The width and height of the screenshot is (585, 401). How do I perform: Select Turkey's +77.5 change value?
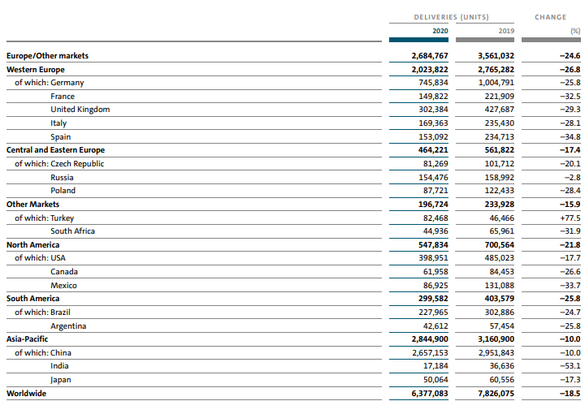pyautogui.click(x=570, y=218)
